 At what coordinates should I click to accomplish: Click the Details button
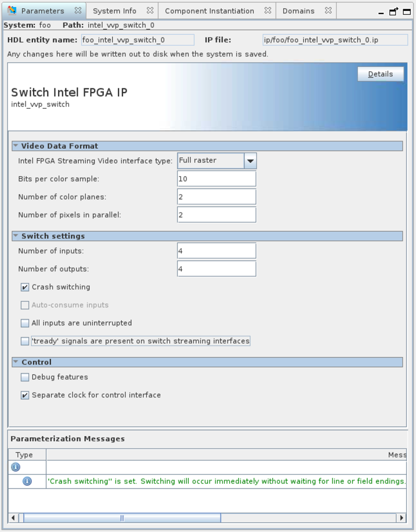(380, 74)
